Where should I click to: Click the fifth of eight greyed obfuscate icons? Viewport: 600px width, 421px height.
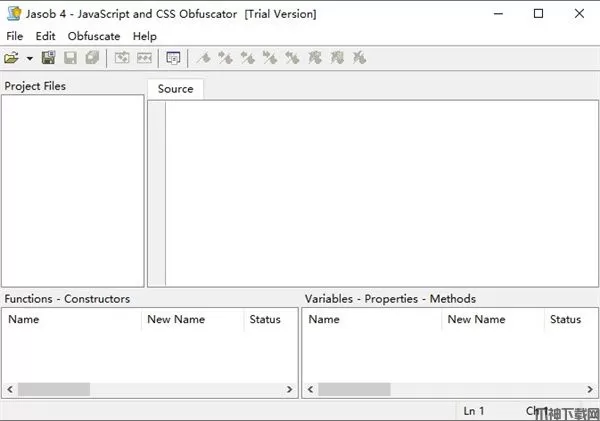[x=292, y=58]
